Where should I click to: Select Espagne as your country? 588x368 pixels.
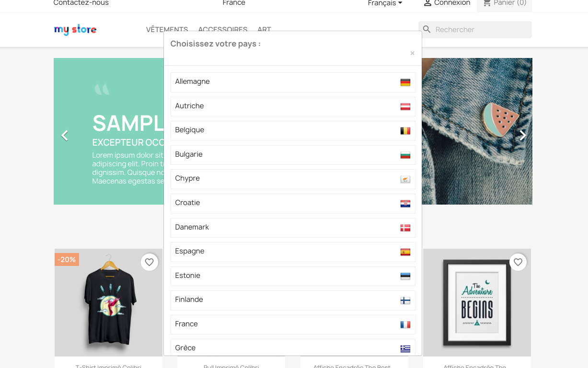(293, 252)
